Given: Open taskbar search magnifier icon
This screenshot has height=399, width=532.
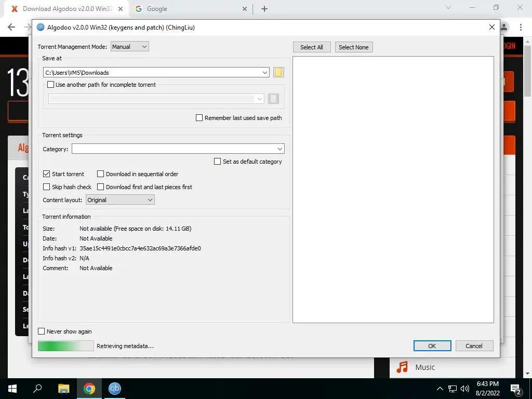Looking at the screenshot, I should tap(37, 389).
